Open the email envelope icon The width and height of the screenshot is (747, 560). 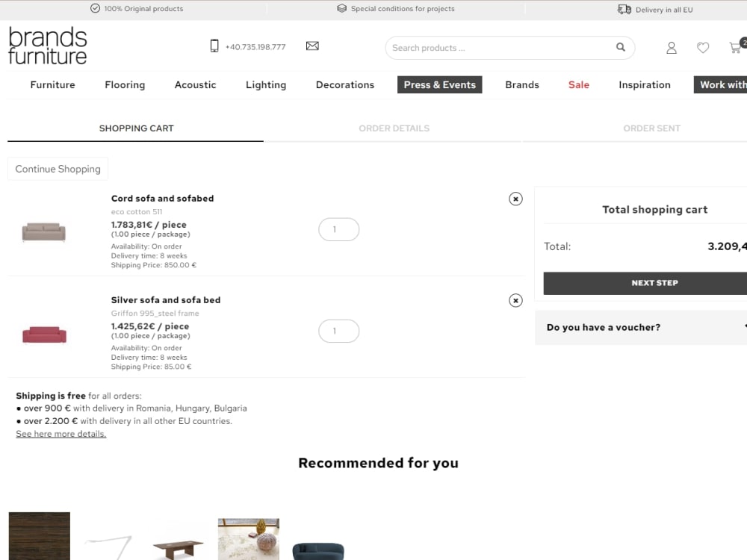pyautogui.click(x=312, y=46)
